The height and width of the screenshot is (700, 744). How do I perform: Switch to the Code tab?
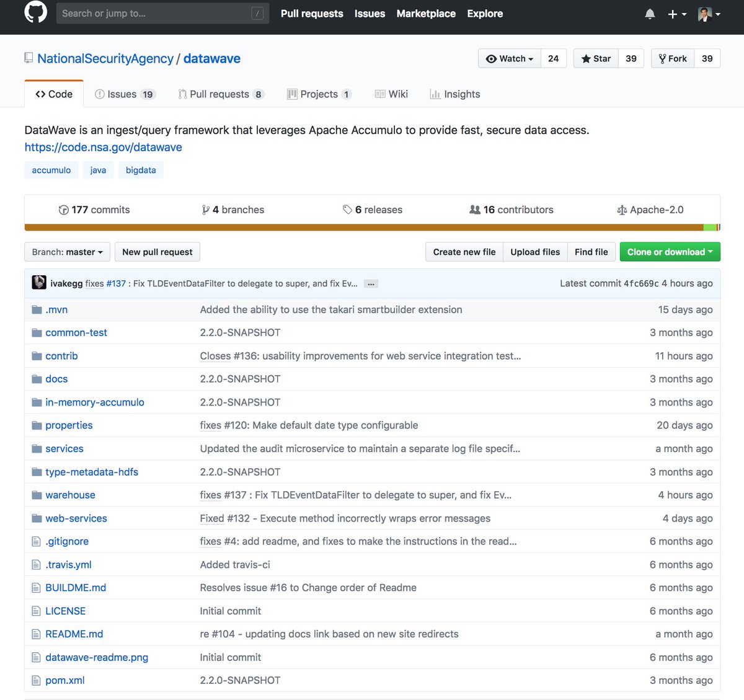(54, 94)
